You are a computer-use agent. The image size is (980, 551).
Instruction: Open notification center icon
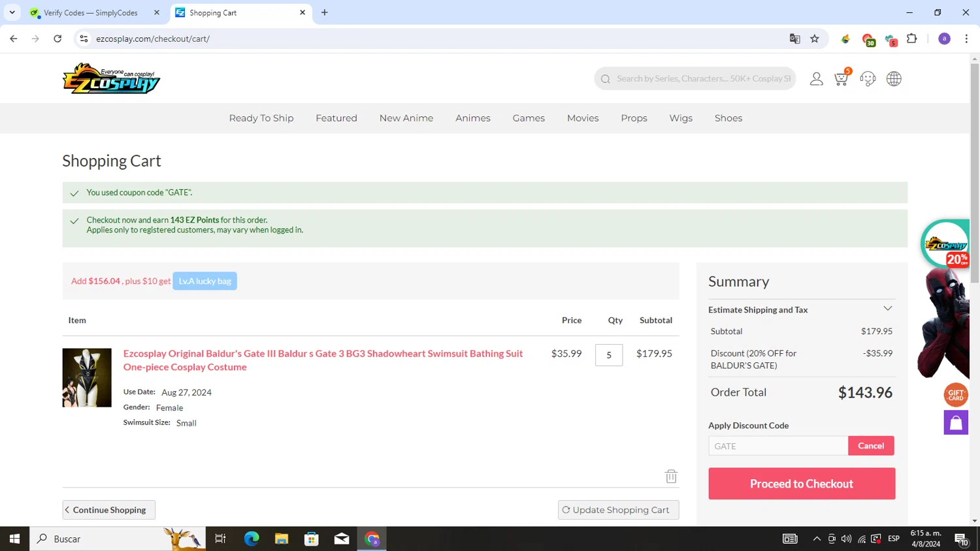tap(961, 539)
